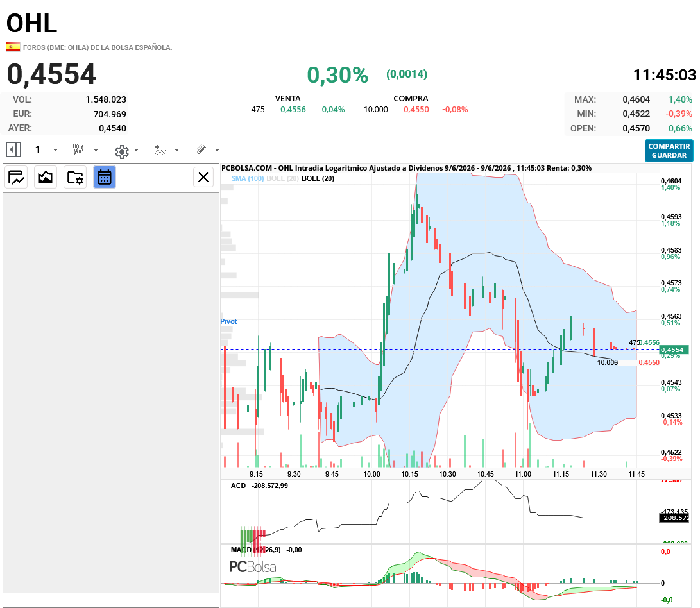700x608 pixels.
Task: Click the Pivot line label on chart
Action: (228, 321)
